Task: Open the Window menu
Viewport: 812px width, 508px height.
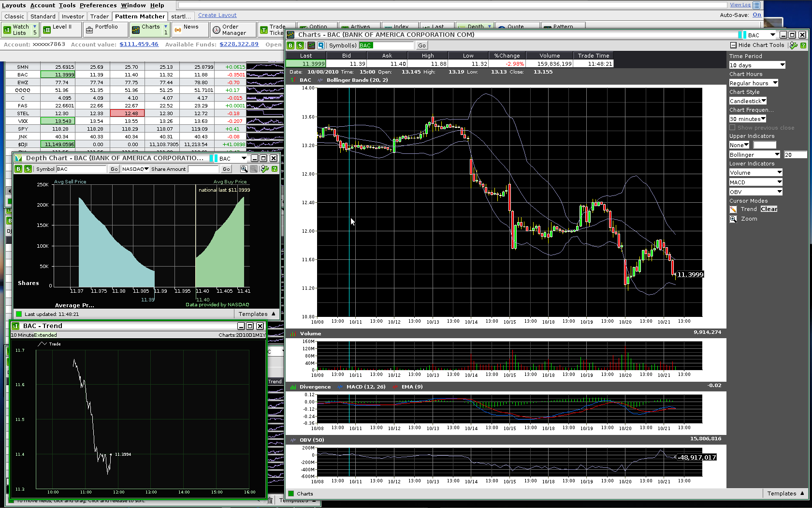Action: tap(133, 5)
